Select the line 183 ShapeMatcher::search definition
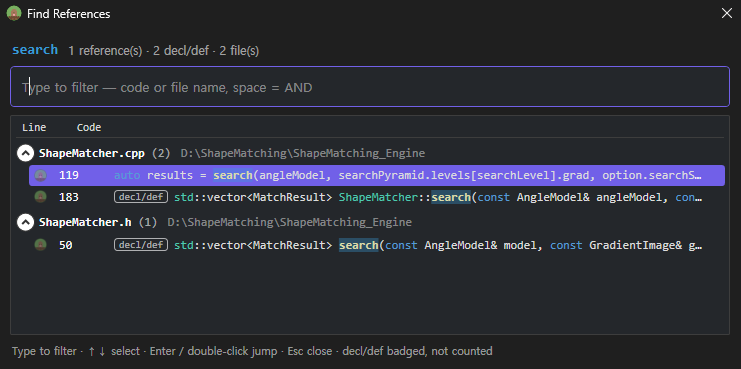 coord(377,197)
